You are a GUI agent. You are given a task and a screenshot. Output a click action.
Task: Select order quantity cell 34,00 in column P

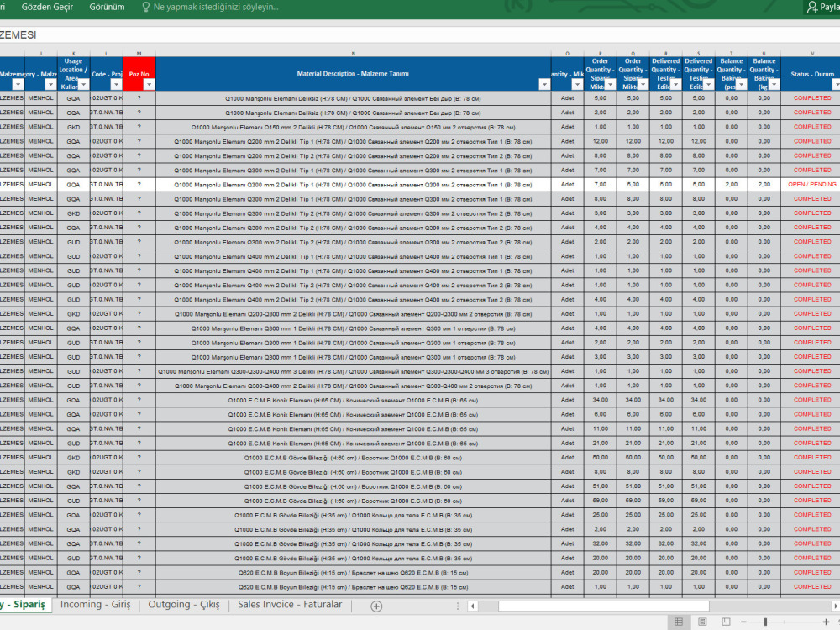(x=600, y=400)
